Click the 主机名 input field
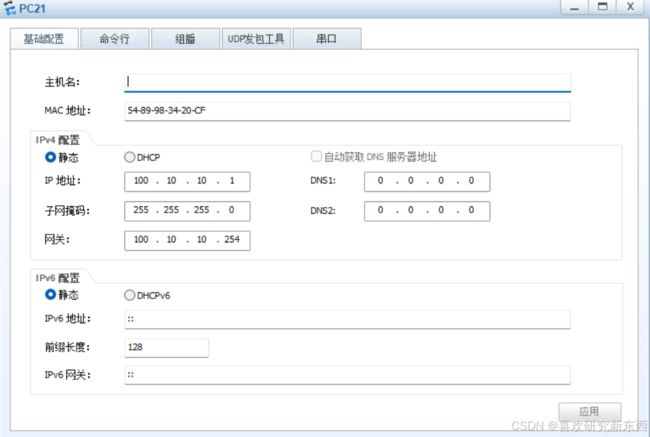Image resolution: width=650 pixels, height=437 pixels. coord(347,82)
